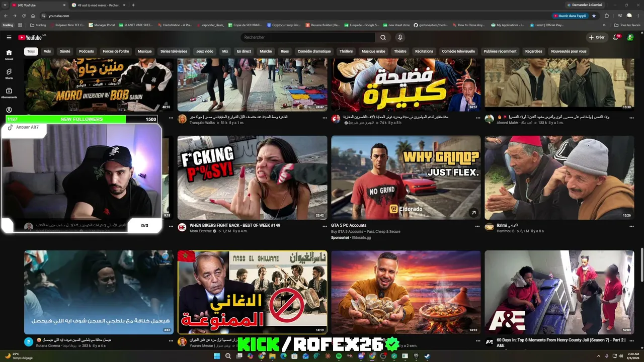
Task: Click the 60 Days In video title
Action: coord(561,343)
